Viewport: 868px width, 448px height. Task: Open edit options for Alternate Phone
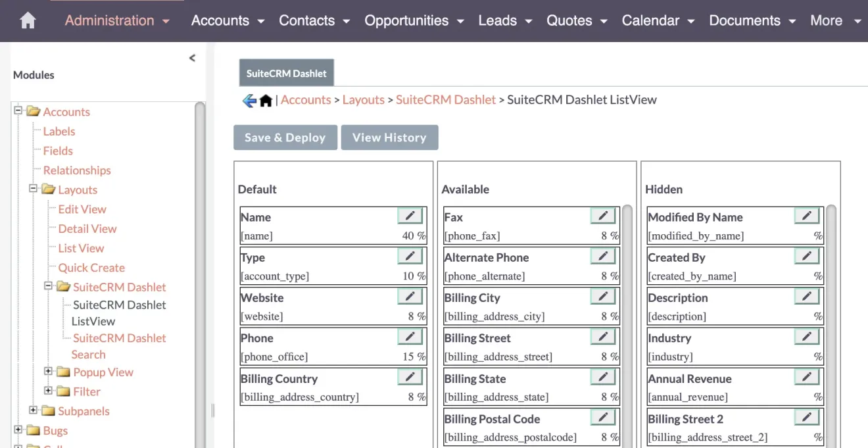coord(602,256)
